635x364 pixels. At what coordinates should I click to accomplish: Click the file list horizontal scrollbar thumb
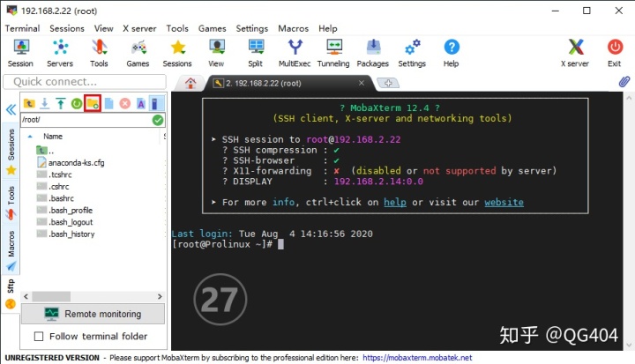51,296
